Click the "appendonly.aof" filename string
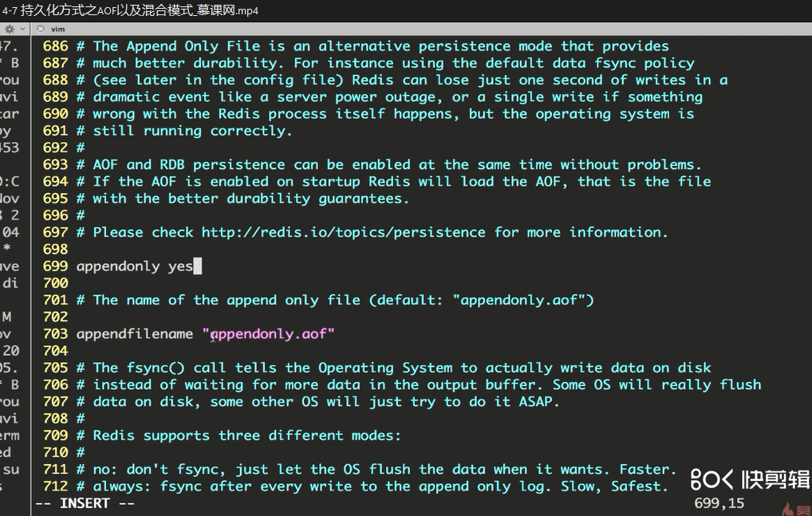The width and height of the screenshot is (812, 516). pyautogui.click(x=268, y=334)
